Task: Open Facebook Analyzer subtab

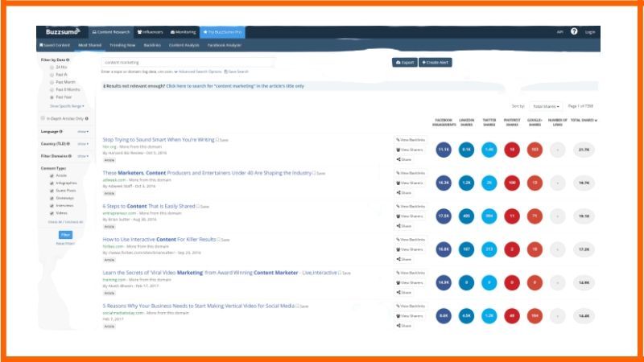Action: (225, 45)
